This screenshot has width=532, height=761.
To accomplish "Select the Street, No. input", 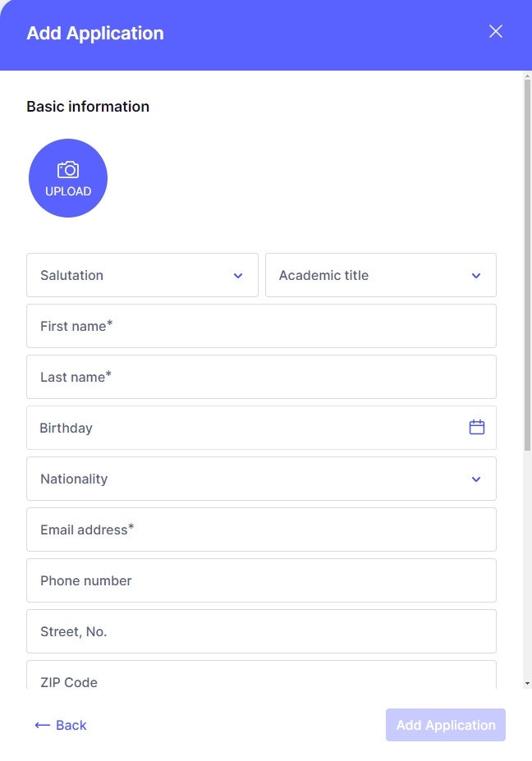I will [x=261, y=631].
